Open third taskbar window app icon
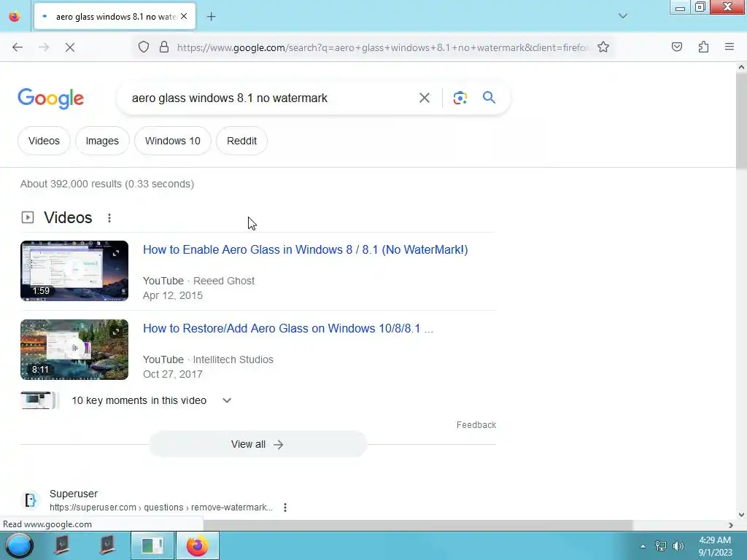 pyautogui.click(x=152, y=545)
